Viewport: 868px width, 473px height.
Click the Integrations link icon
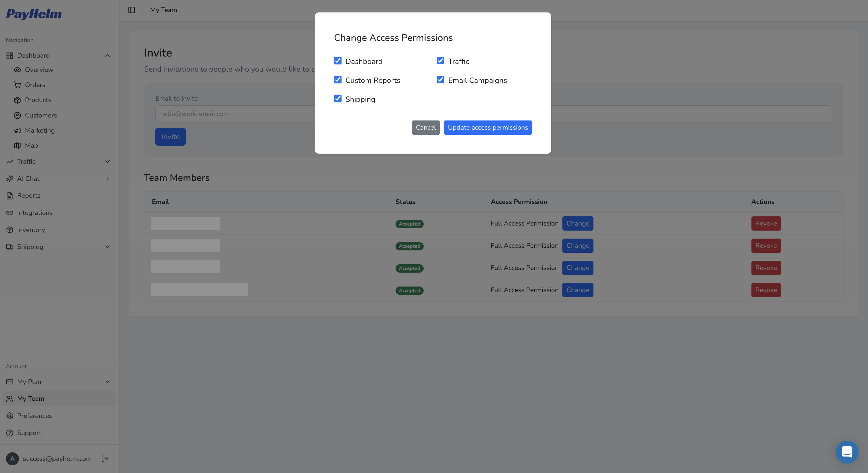(x=10, y=213)
